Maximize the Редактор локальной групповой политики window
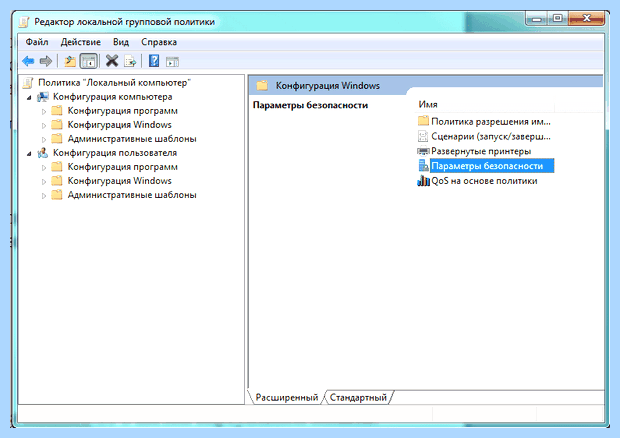Screen dimensions: 620x438 click(x=558, y=18)
